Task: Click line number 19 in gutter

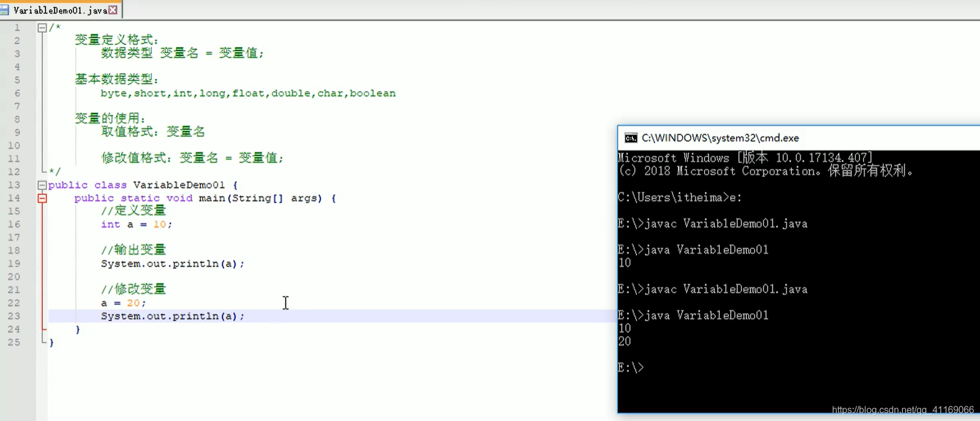Action: click(x=14, y=264)
